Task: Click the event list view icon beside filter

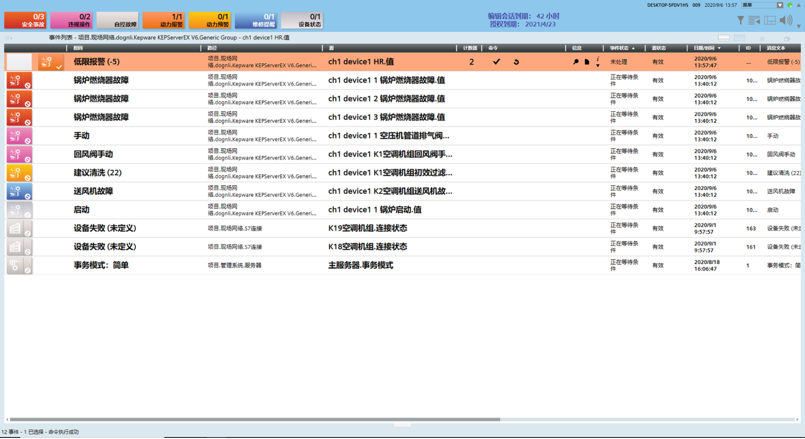Action: 754,21
